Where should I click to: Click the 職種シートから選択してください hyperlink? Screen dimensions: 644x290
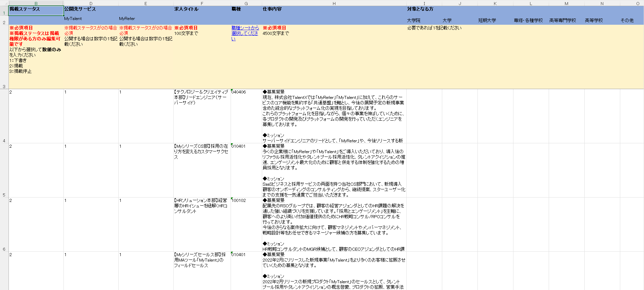(x=245, y=33)
